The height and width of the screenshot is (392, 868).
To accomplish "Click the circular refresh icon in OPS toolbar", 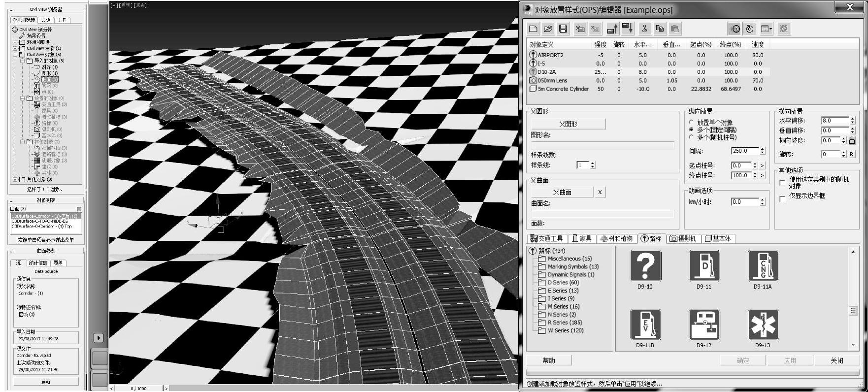I will pos(750,29).
